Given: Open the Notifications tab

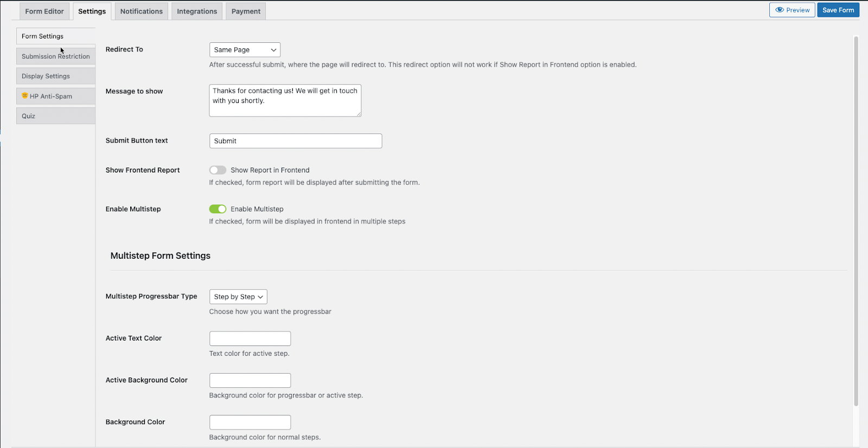Looking at the screenshot, I should click(142, 11).
